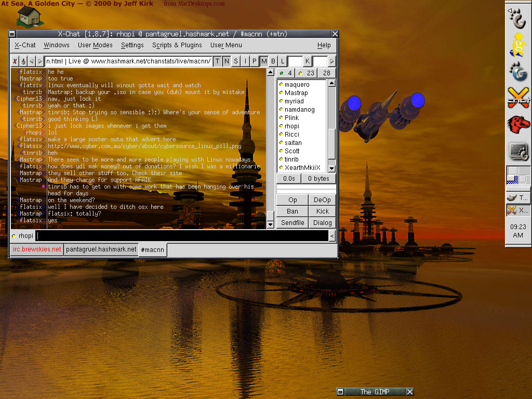Move tab left with the green left arrow
The width and height of the screenshot is (532, 399).
(32, 61)
